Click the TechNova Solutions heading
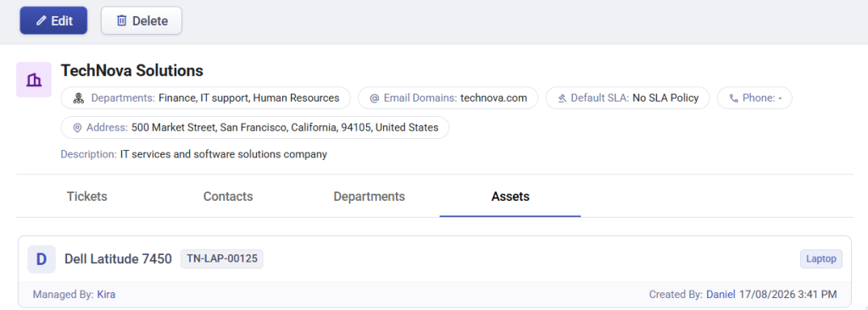This screenshot has width=868, height=310. tap(131, 70)
